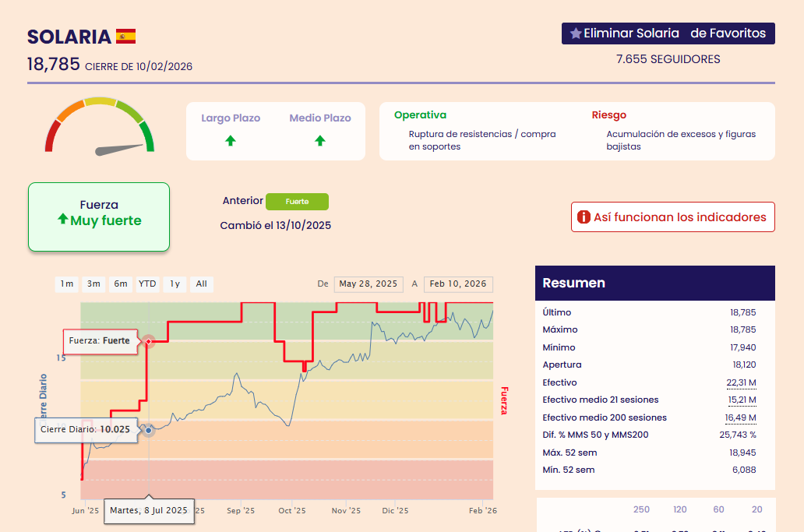Screen dimensions: 804x532
Task: Click the strength gauge needle indicator
Action: point(119,149)
